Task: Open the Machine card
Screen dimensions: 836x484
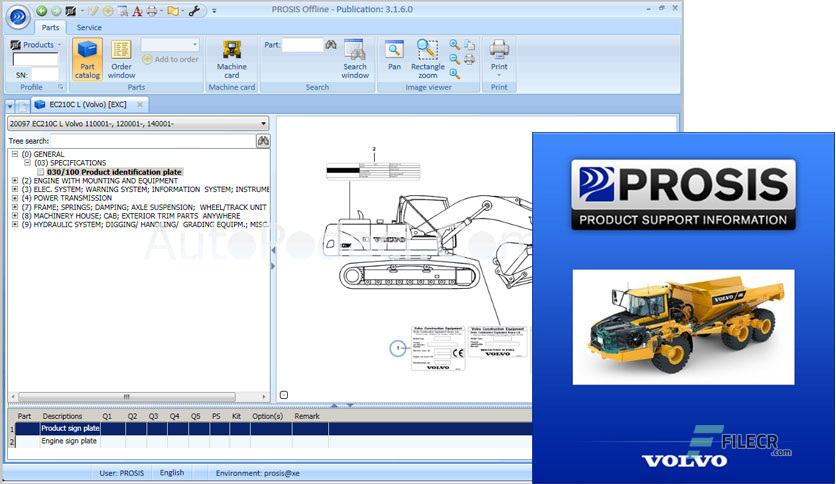Action: (231, 58)
